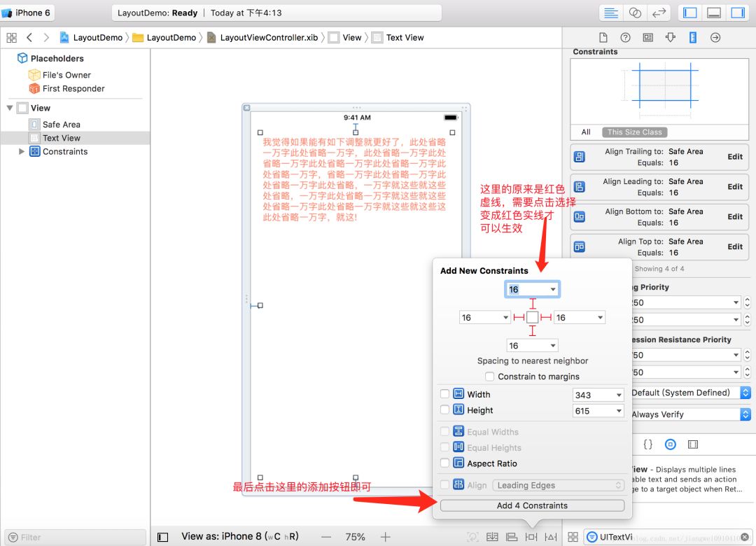Toggle the left spacing strut
This screenshot has width=756, height=546.
coord(519,317)
